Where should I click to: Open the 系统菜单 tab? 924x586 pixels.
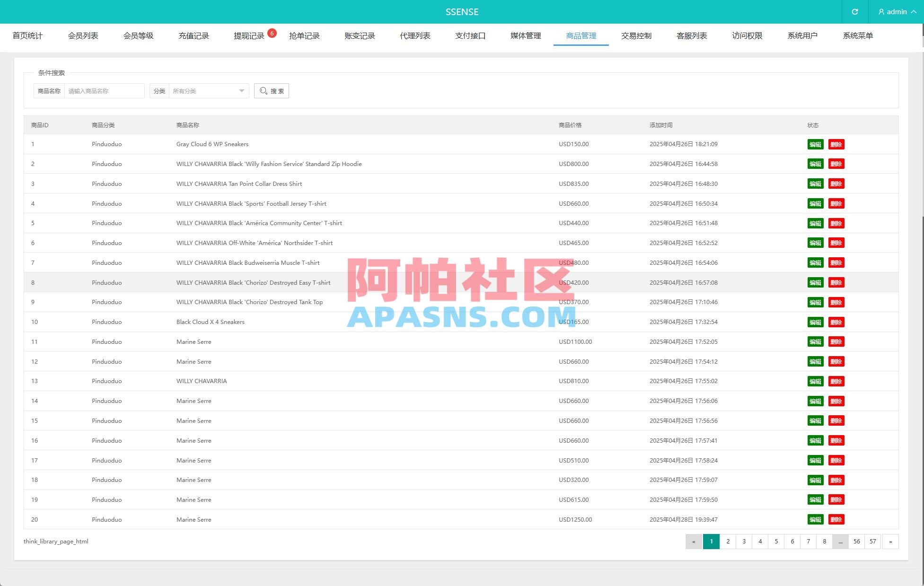(x=857, y=35)
